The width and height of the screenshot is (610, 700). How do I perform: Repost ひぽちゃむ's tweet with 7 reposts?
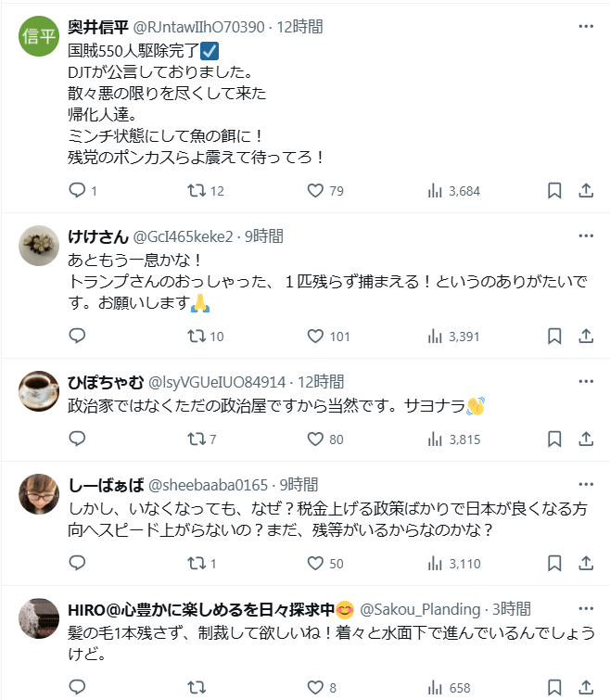pyautogui.click(x=197, y=439)
